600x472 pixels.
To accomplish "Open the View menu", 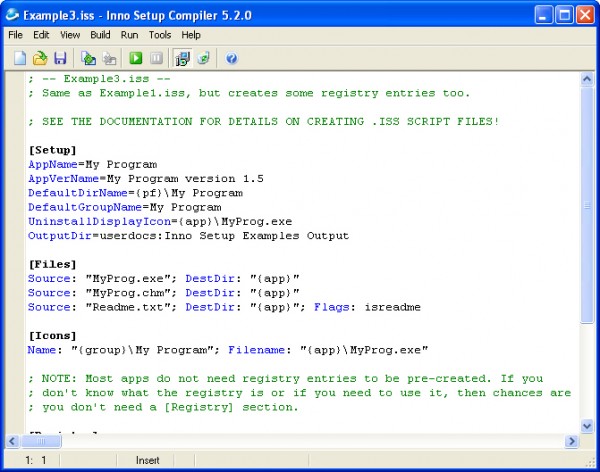I will point(70,35).
